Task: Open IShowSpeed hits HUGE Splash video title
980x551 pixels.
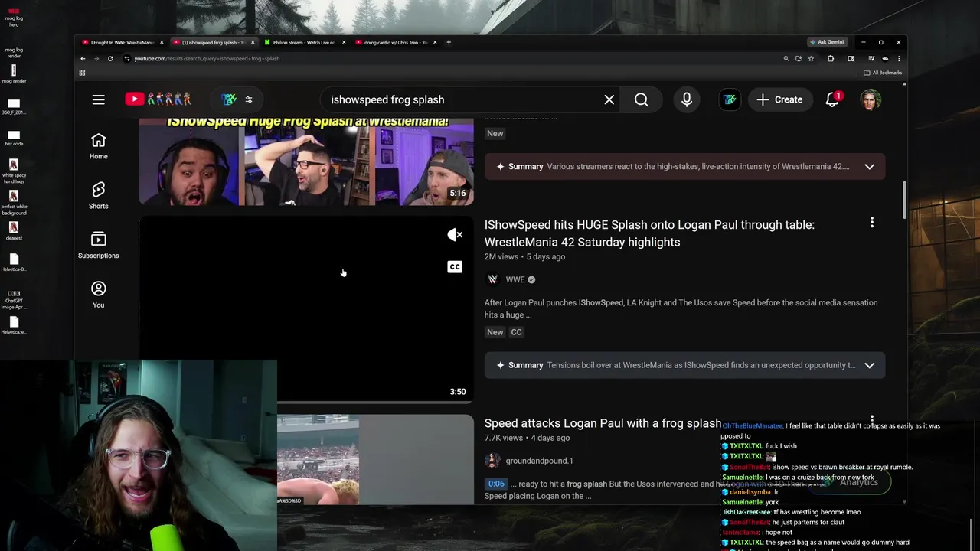Action: click(x=649, y=233)
